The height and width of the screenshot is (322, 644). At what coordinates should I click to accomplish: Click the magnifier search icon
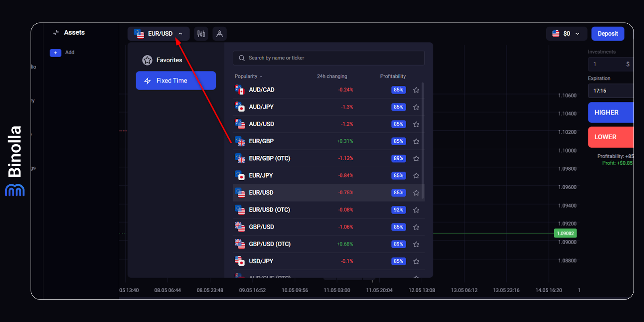pos(242,58)
